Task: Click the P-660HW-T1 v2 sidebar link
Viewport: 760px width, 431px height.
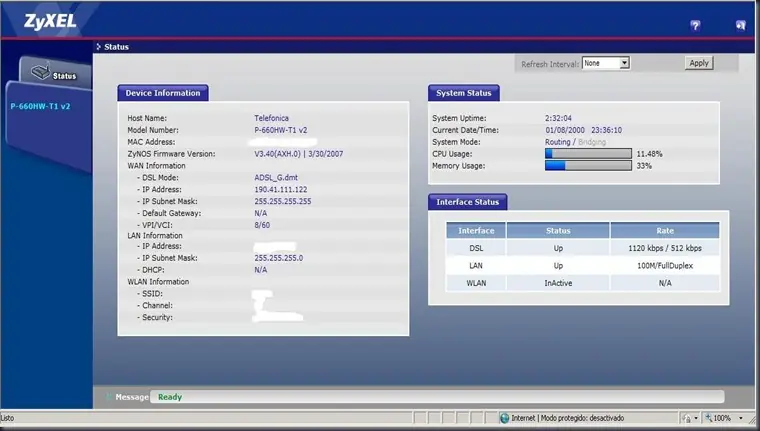Action: pyautogui.click(x=40, y=106)
